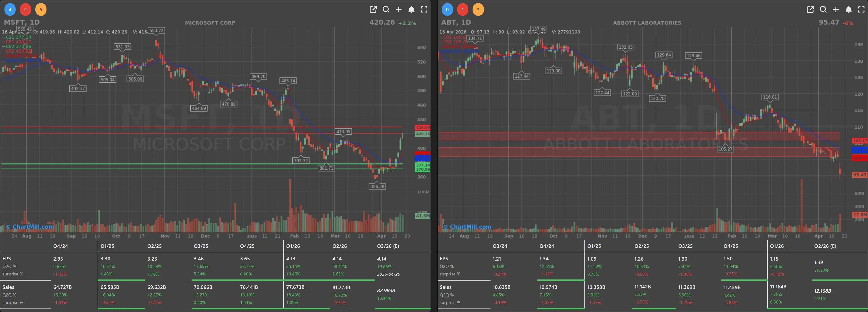Click the 132.03 pivot label on ABT chart

626,47
